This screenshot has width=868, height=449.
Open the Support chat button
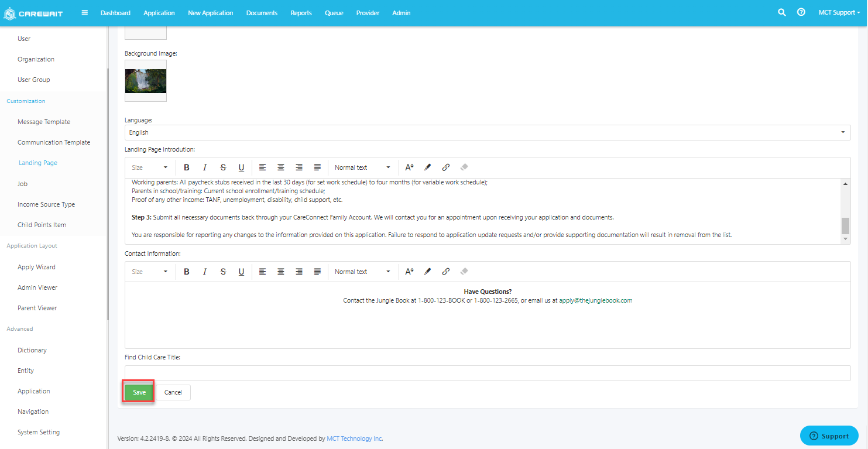click(x=829, y=436)
